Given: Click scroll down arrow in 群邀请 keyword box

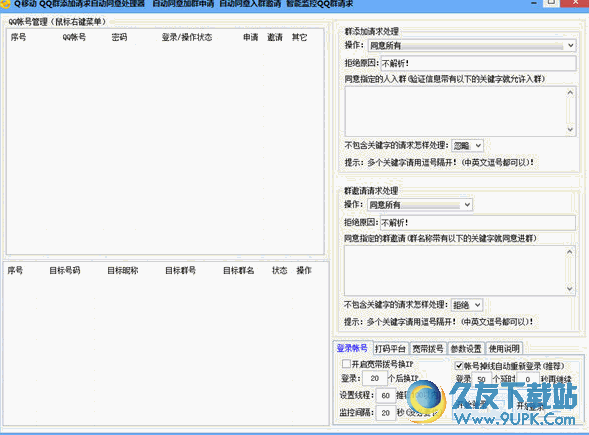Looking at the screenshot, I should pyautogui.click(x=570, y=288).
